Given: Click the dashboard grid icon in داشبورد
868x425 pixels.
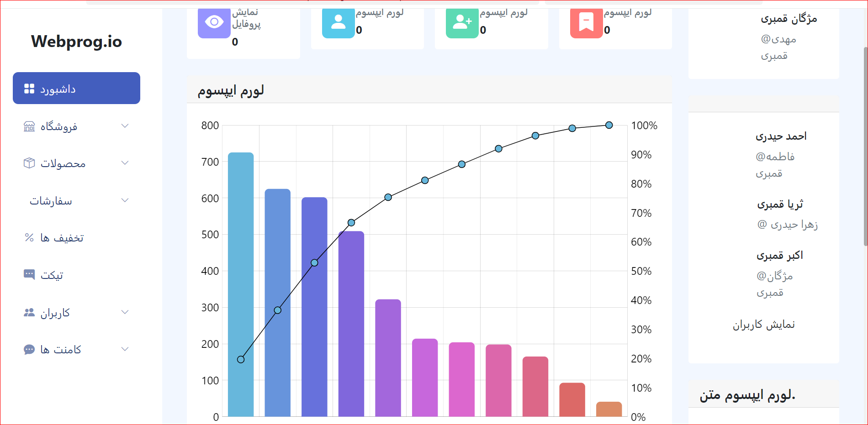Looking at the screenshot, I should point(29,89).
